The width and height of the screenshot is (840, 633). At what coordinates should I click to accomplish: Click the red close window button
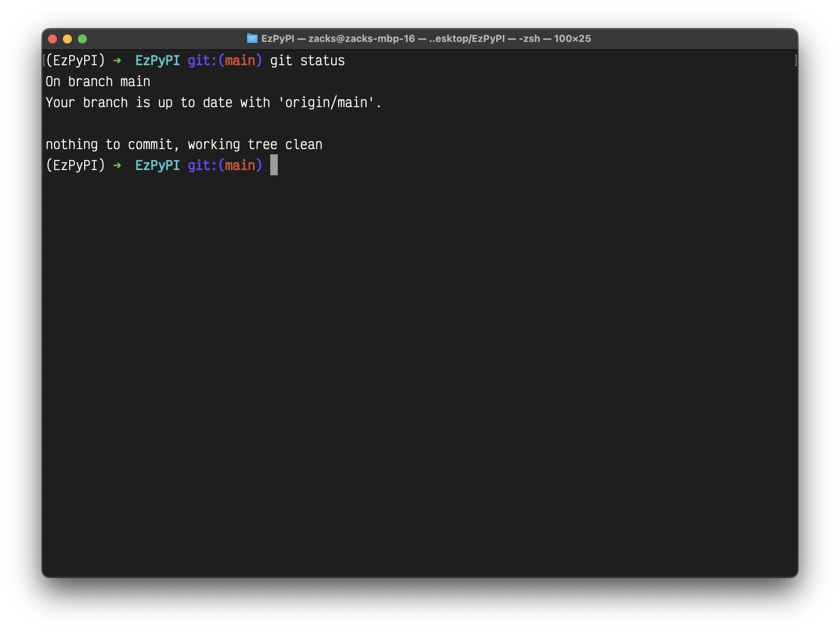click(52, 39)
